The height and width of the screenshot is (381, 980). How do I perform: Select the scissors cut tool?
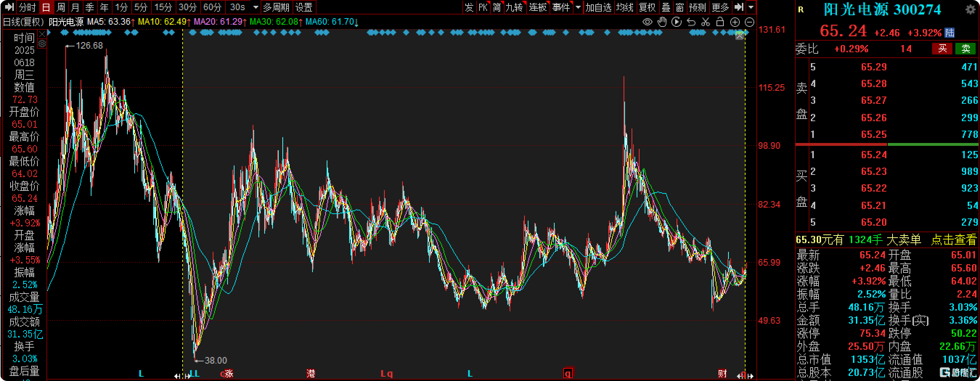pos(705,22)
